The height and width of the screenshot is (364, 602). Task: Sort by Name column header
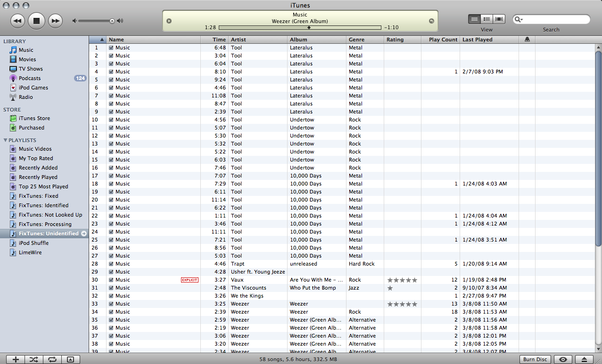pyautogui.click(x=153, y=40)
